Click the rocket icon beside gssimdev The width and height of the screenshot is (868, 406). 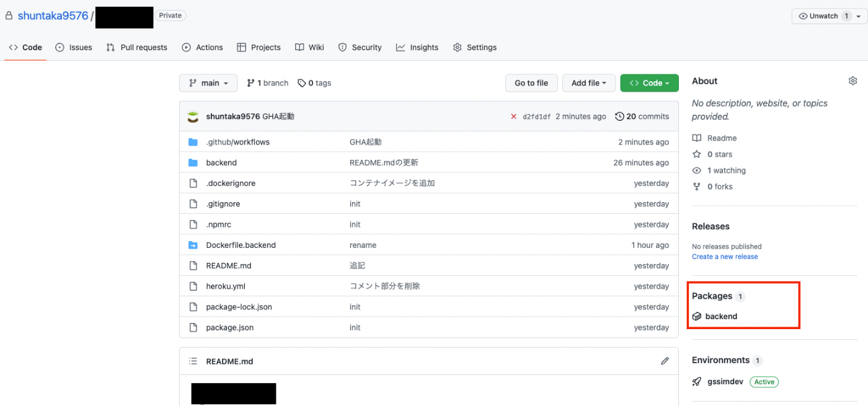pyautogui.click(x=697, y=382)
